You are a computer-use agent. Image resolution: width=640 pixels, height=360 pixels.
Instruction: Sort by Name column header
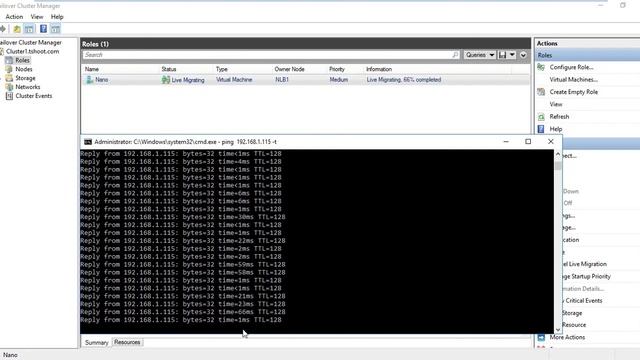(x=92, y=69)
